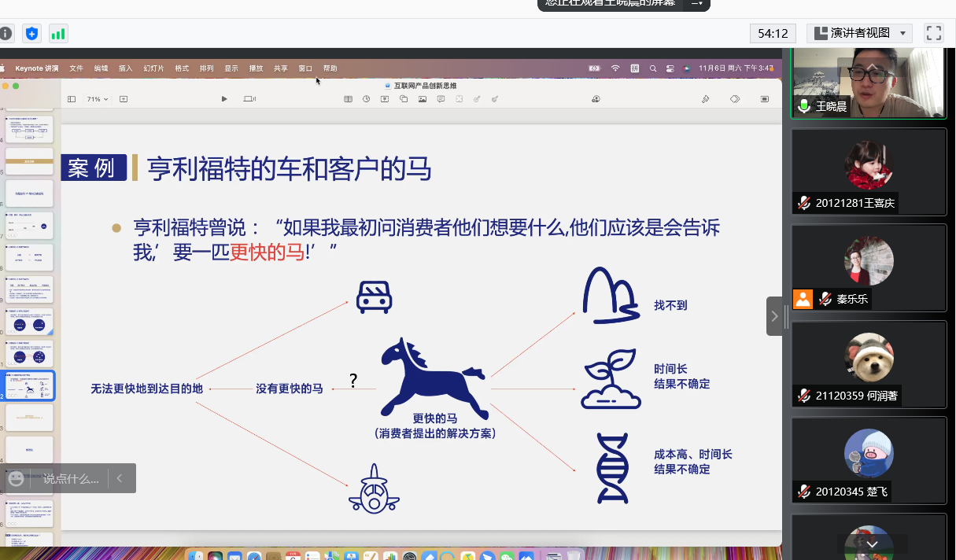Open the 71% zoom dropdown
956x560 pixels.
98,99
